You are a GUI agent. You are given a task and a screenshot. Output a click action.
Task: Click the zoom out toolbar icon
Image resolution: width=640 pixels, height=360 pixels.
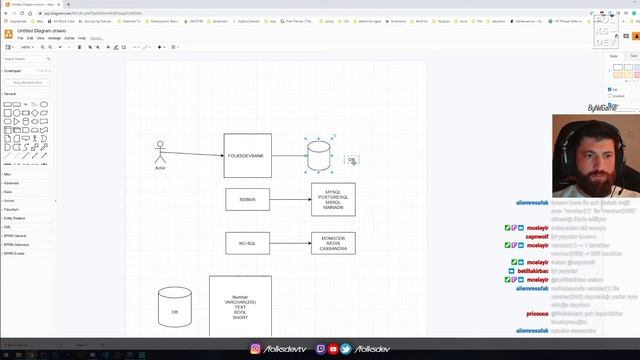(x=50, y=47)
